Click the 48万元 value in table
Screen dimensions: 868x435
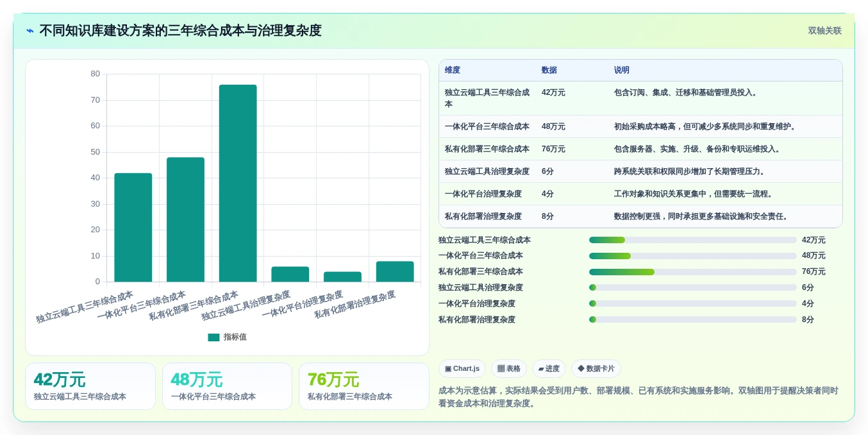(x=553, y=126)
